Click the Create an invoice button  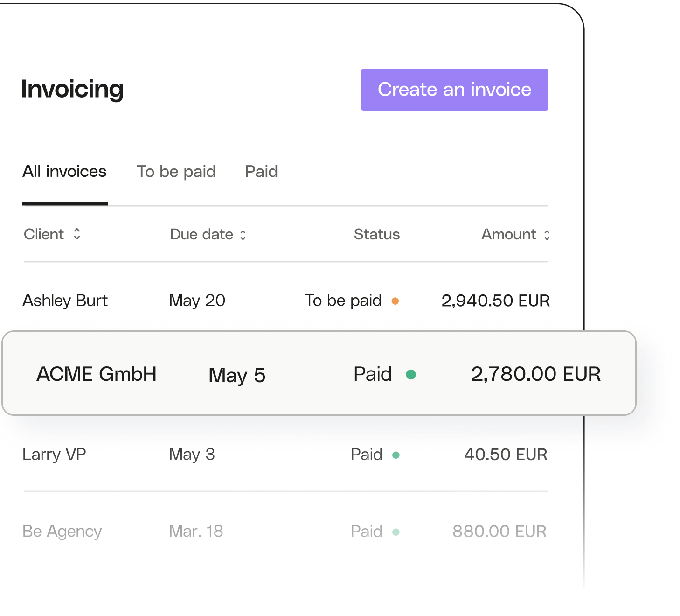click(454, 90)
